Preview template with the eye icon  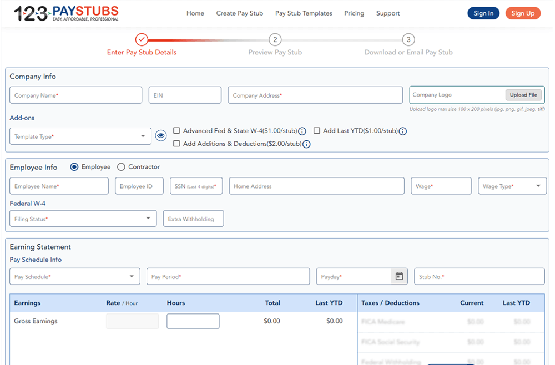pyautogui.click(x=161, y=136)
